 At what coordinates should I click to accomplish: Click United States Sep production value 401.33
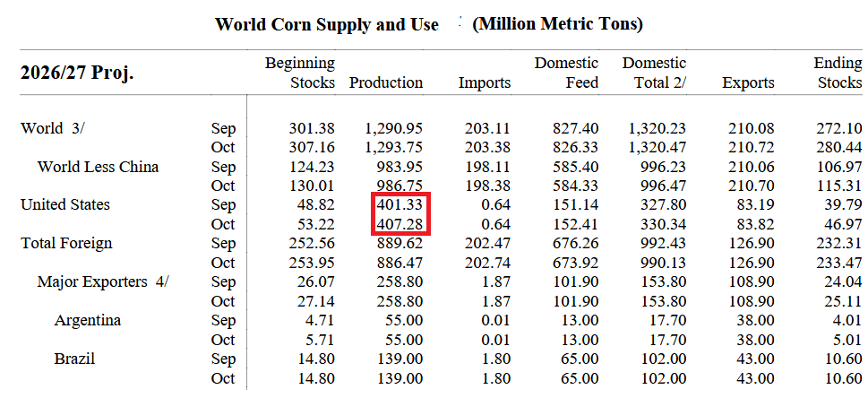pyautogui.click(x=400, y=205)
